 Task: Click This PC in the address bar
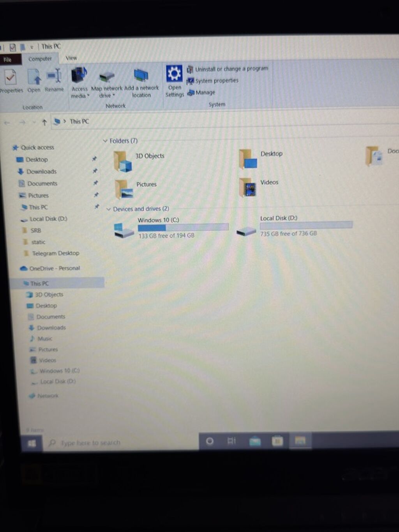(x=79, y=122)
